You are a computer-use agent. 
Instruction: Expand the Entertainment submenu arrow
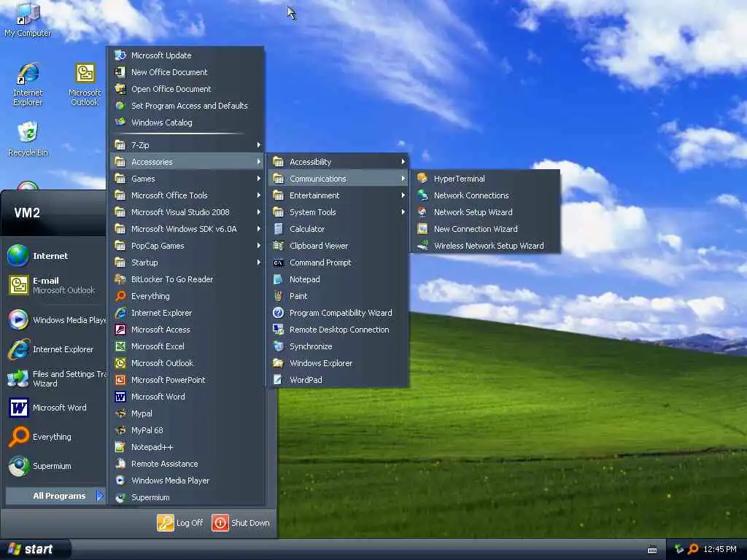coord(403,195)
